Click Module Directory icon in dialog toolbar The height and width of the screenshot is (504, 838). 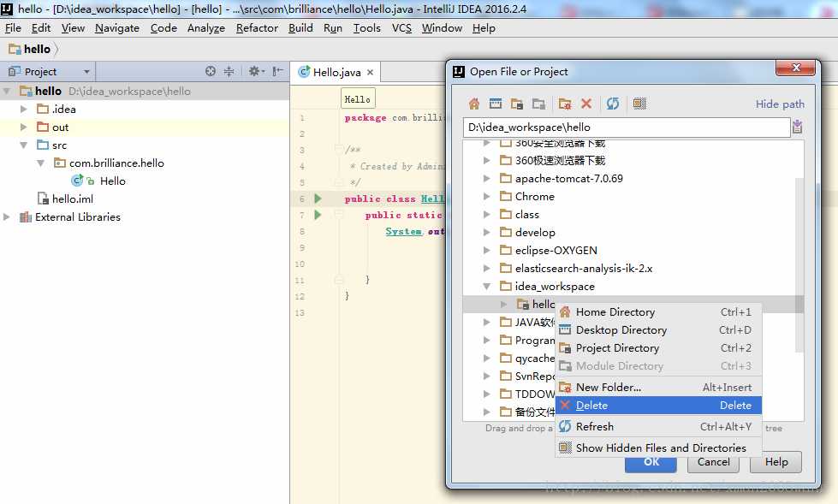(x=538, y=104)
